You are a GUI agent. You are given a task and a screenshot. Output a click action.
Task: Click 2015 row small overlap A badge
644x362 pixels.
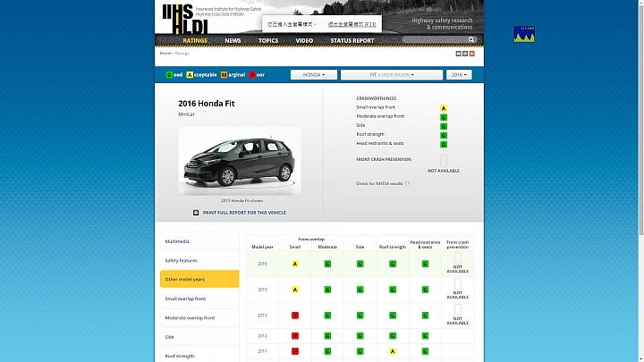(295, 290)
